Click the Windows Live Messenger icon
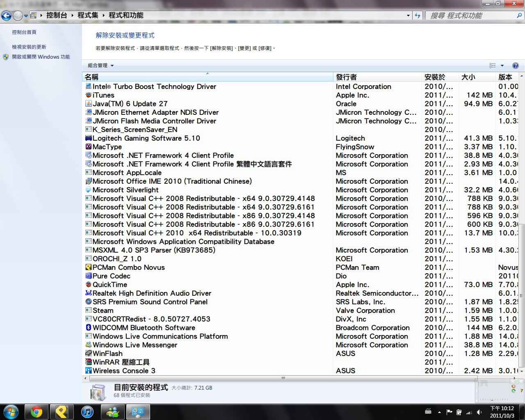This screenshot has height=420, width=525. [88, 345]
